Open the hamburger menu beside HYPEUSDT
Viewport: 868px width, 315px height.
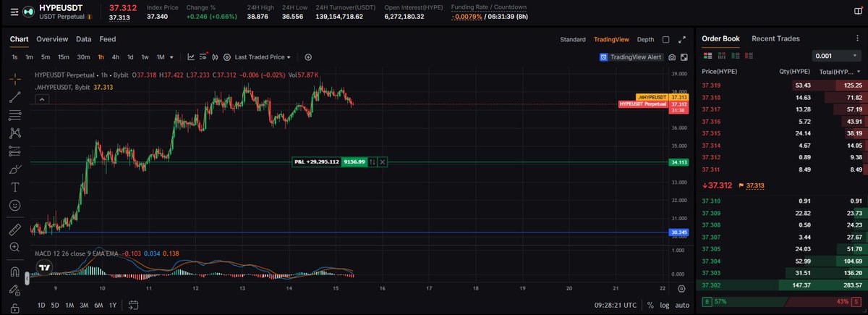[15, 12]
